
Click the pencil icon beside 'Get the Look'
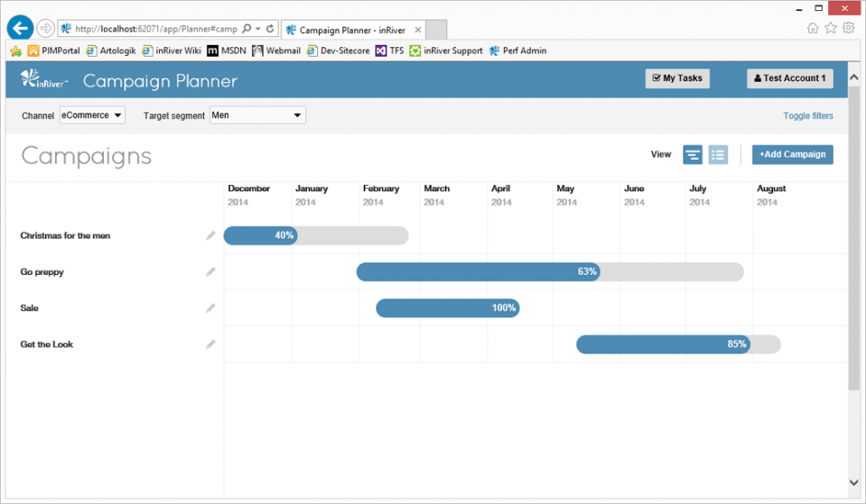[x=211, y=344]
